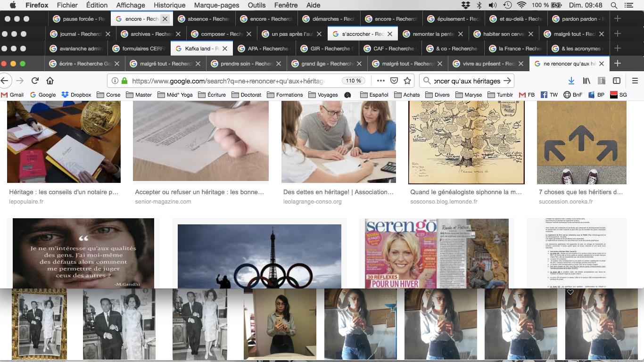
Task: Open macOS Spotlight search
Action: click(x=614, y=5)
